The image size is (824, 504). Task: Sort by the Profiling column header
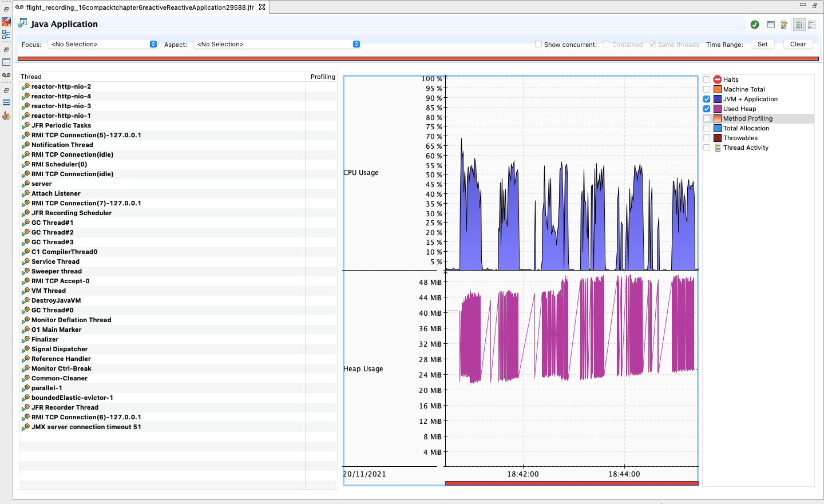point(322,77)
